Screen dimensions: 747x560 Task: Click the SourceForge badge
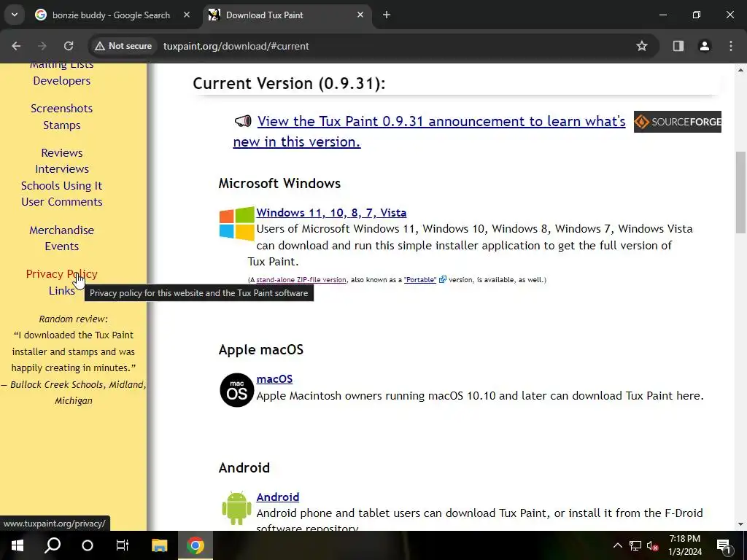click(678, 122)
